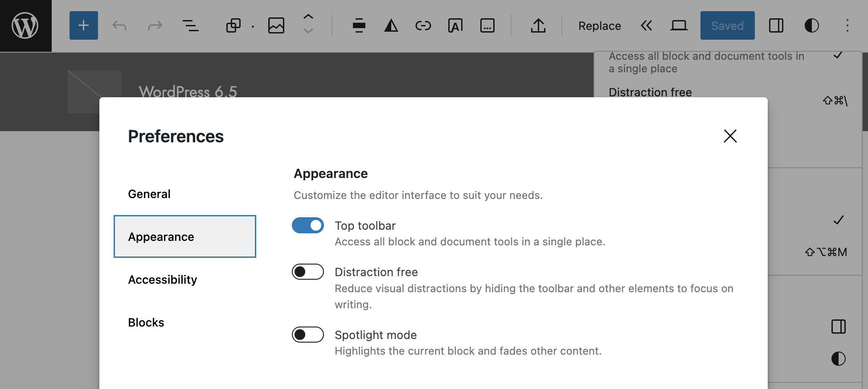Open the laptop preview icon
Screen dimensions: 868x389
[x=679, y=26]
